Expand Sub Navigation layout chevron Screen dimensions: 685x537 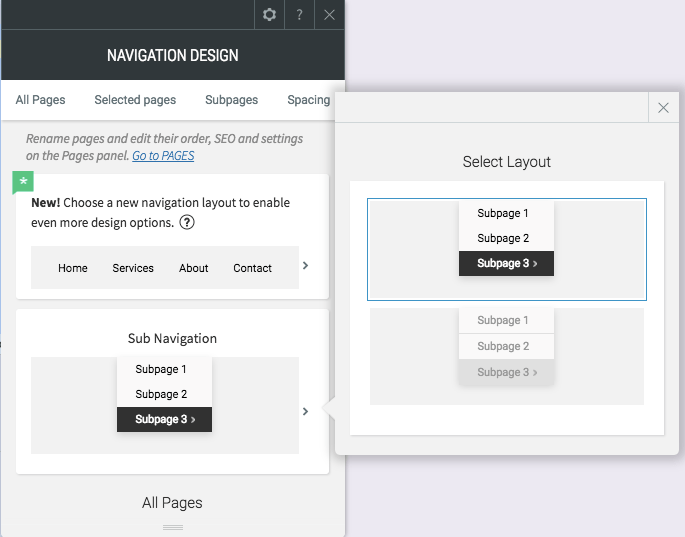[x=305, y=411]
